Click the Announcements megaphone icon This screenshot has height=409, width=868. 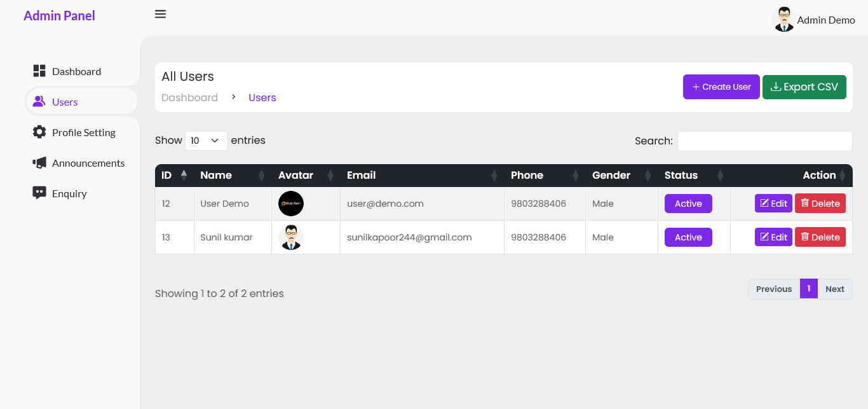39,163
